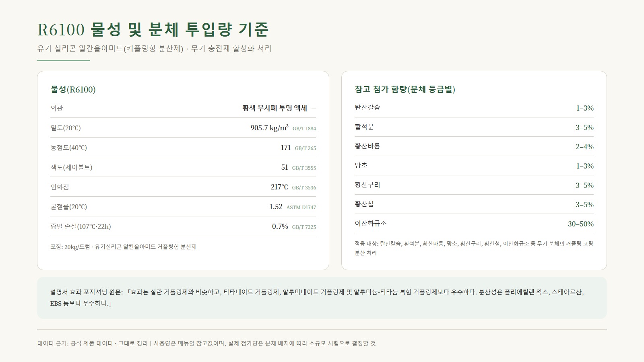Select the '황산바륨' row label

(x=367, y=146)
